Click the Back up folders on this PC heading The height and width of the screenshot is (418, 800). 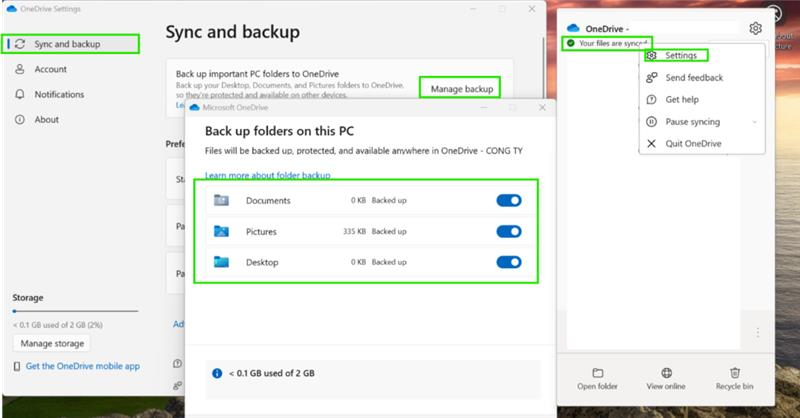click(x=279, y=131)
